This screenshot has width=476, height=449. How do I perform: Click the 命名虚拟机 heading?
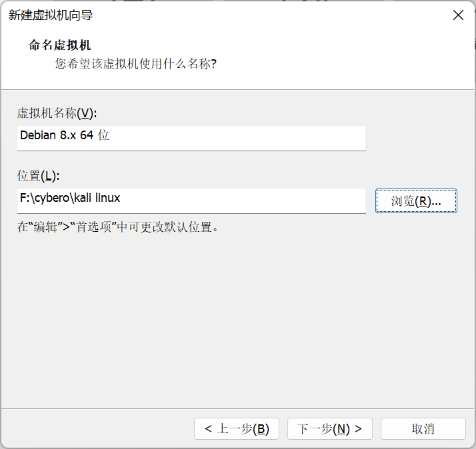click(59, 45)
